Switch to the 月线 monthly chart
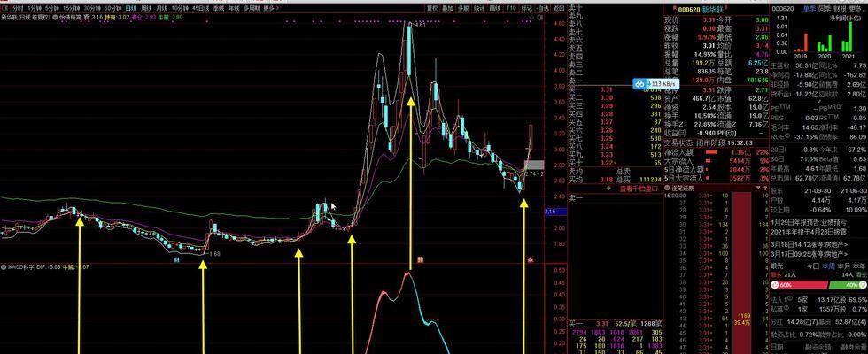 tap(162, 8)
